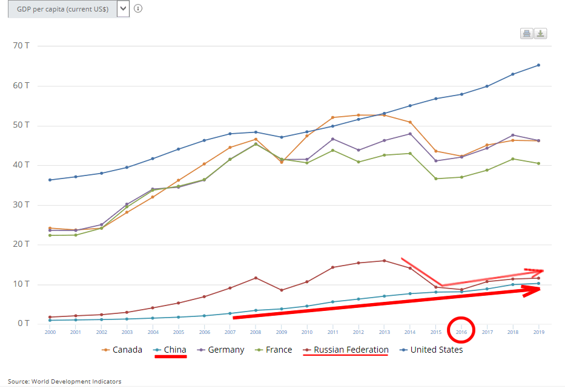Toggle the Canada series in legend
The image size is (565, 392).
[x=122, y=350]
